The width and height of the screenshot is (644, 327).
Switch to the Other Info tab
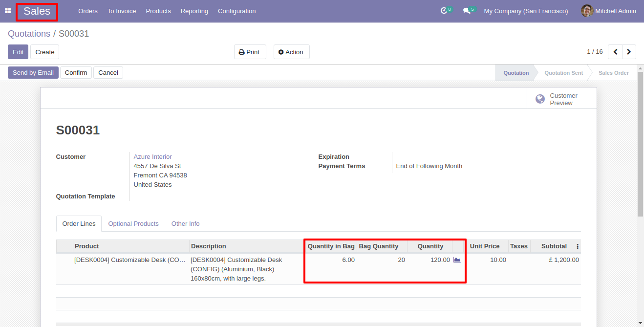pyautogui.click(x=186, y=224)
